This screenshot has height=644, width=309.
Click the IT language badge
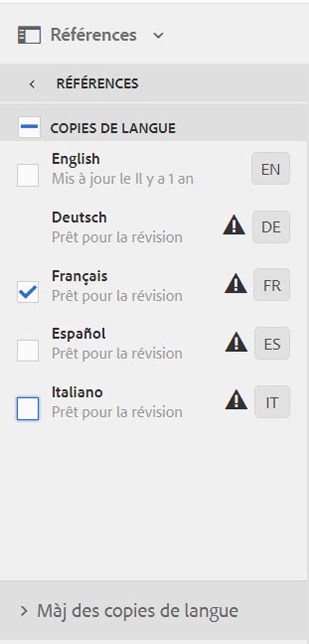point(272,402)
